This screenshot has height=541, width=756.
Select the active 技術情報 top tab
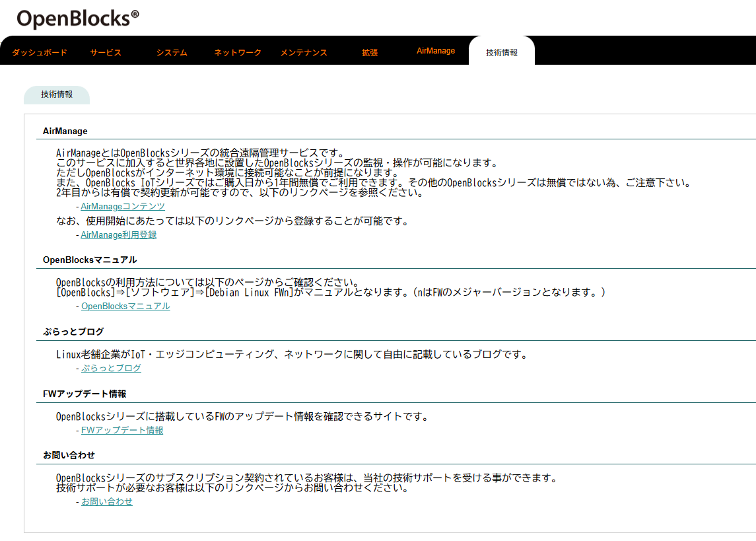(502, 52)
